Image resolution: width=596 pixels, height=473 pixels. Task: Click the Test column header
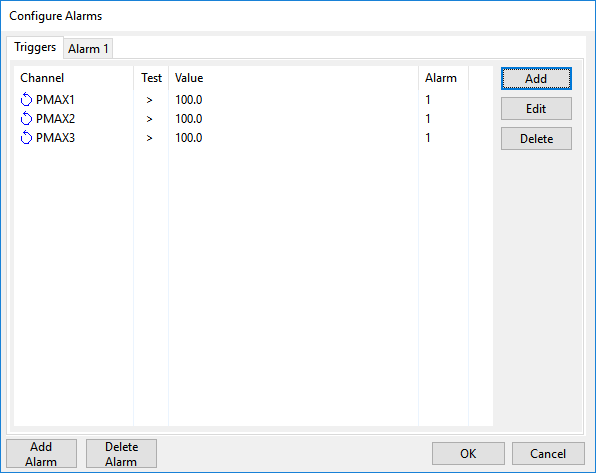(x=151, y=78)
